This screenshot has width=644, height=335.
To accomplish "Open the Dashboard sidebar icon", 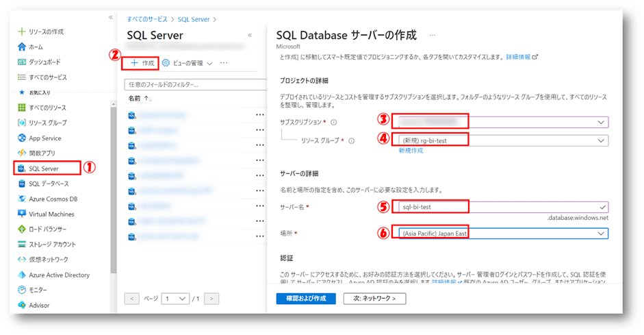I will [x=22, y=62].
